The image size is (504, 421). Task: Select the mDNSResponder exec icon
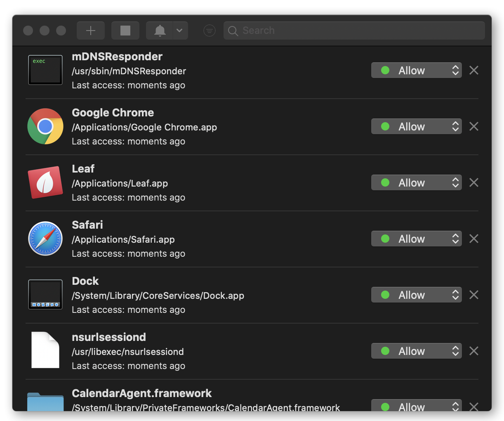tap(45, 70)
